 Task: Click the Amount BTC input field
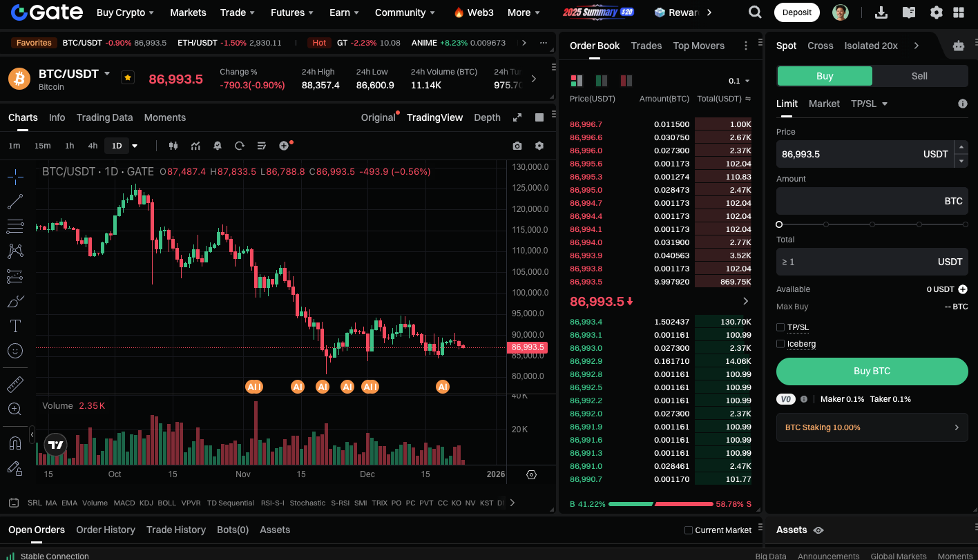click(872, 201)
